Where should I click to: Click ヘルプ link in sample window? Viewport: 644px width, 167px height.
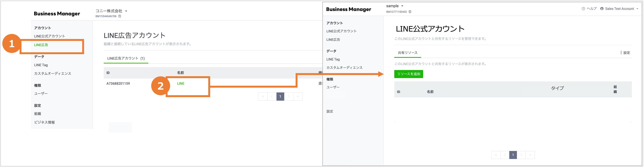pos(592,9)
